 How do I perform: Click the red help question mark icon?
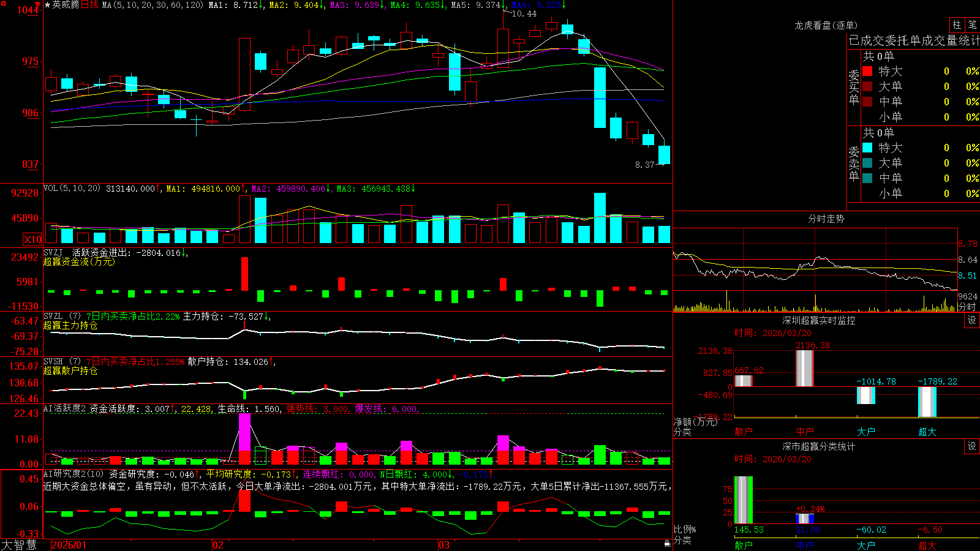pyautogui.click(x=37, y=5)
